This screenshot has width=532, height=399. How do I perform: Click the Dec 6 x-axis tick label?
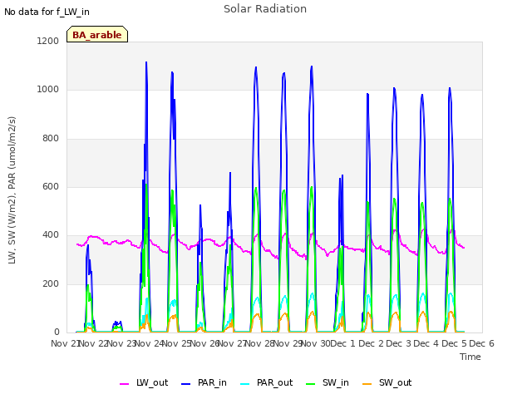[481, 343]
